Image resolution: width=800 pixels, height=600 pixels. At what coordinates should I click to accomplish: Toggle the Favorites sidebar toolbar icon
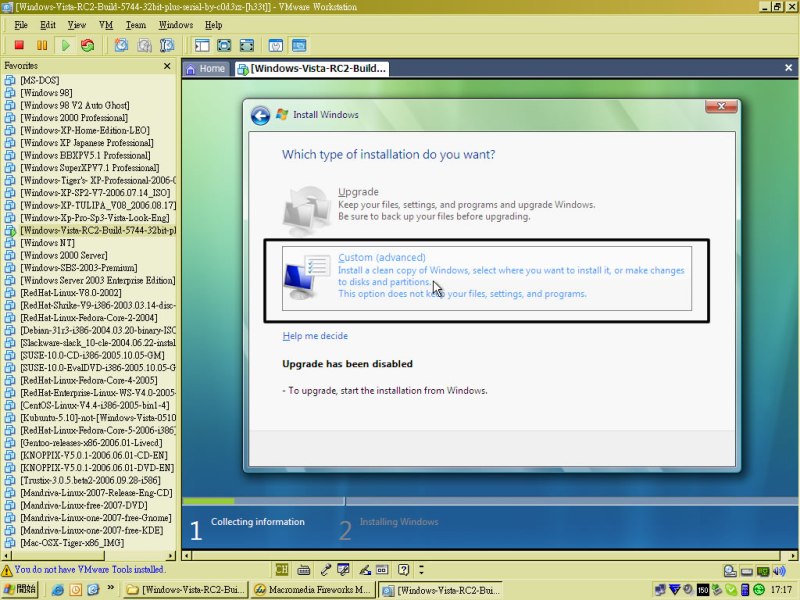202,45
